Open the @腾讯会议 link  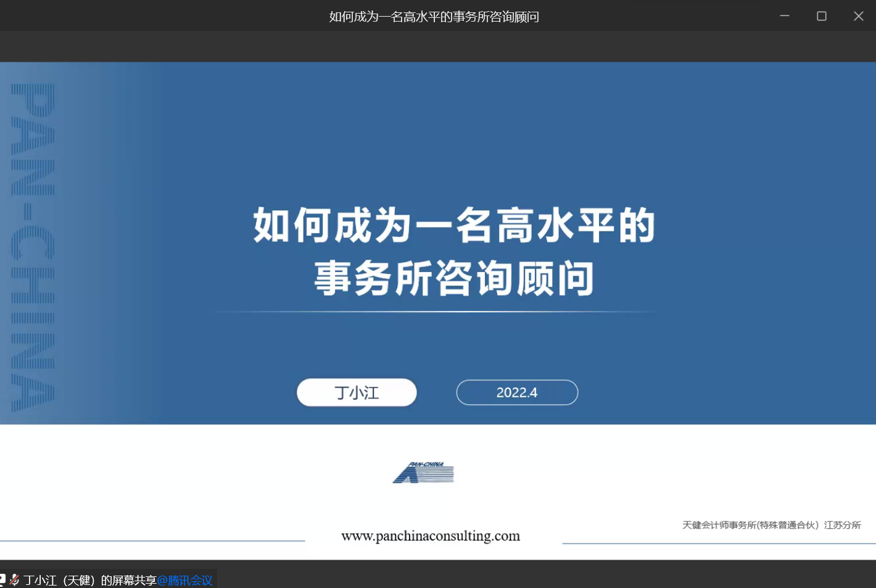pos(184,581)
